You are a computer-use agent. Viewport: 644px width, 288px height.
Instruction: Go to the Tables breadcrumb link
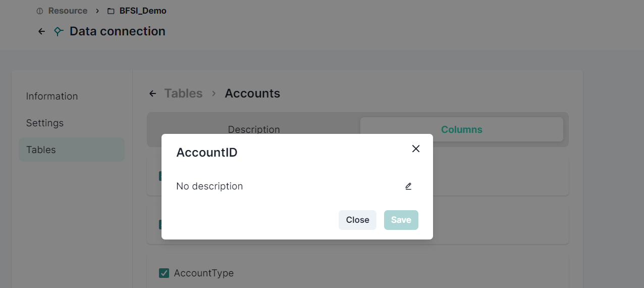pos(183,93)
